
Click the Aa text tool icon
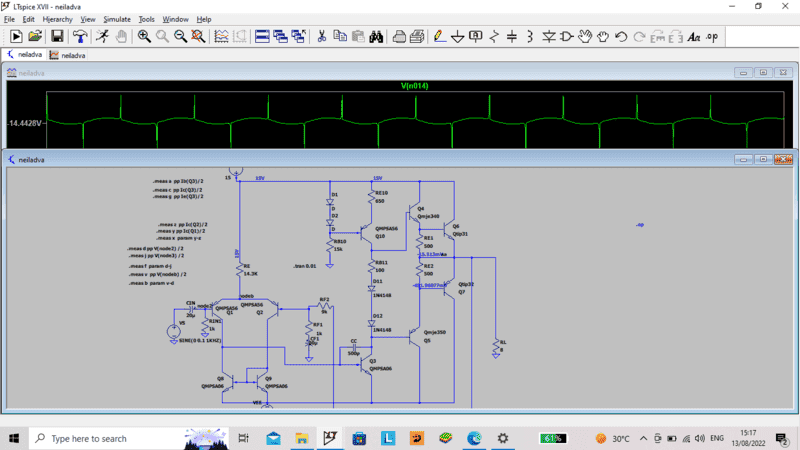click(x=694, y=36)
